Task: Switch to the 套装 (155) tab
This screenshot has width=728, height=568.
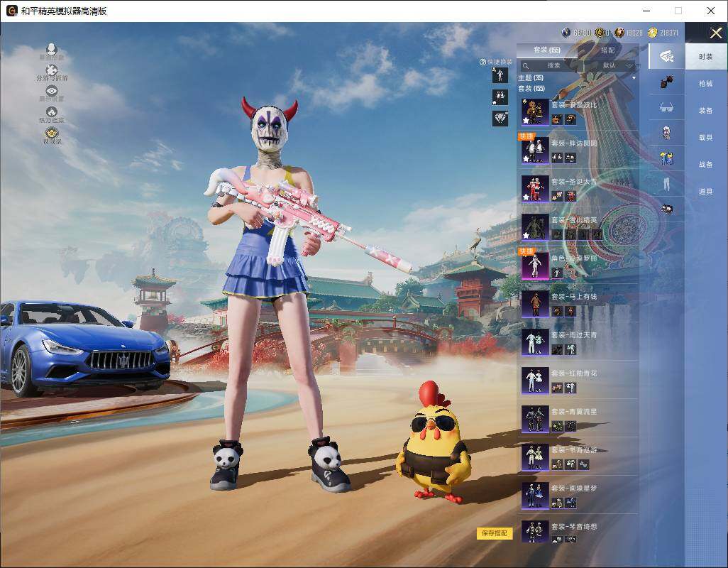Action: point(547,50)
